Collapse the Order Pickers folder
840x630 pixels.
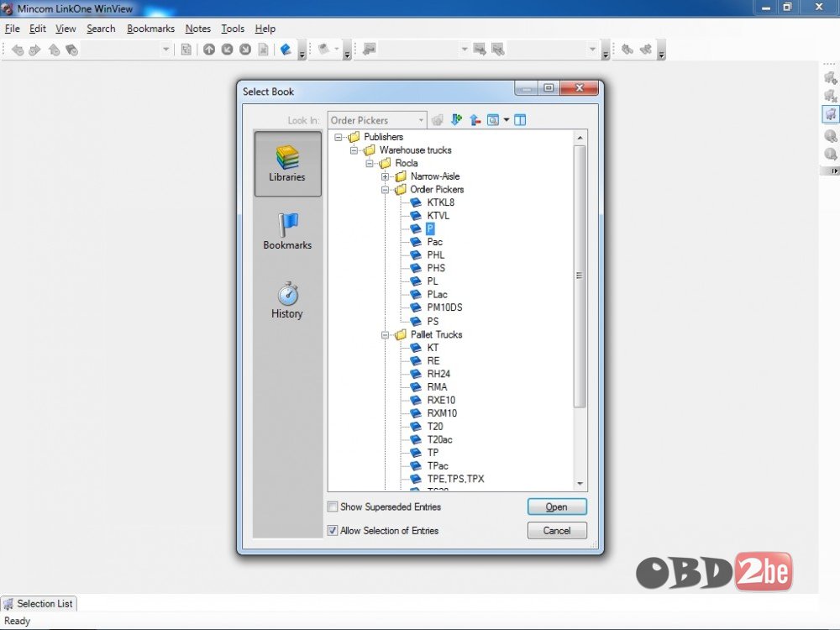point(386,190)
